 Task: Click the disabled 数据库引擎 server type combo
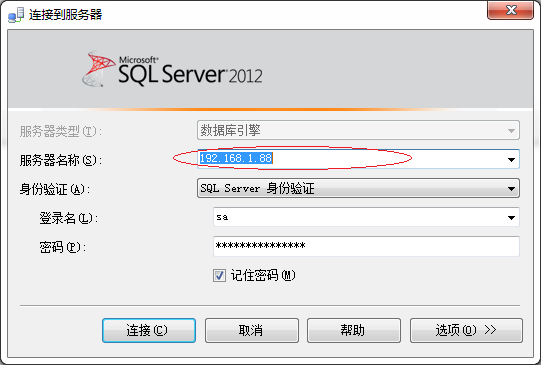[x=358, y=130]
